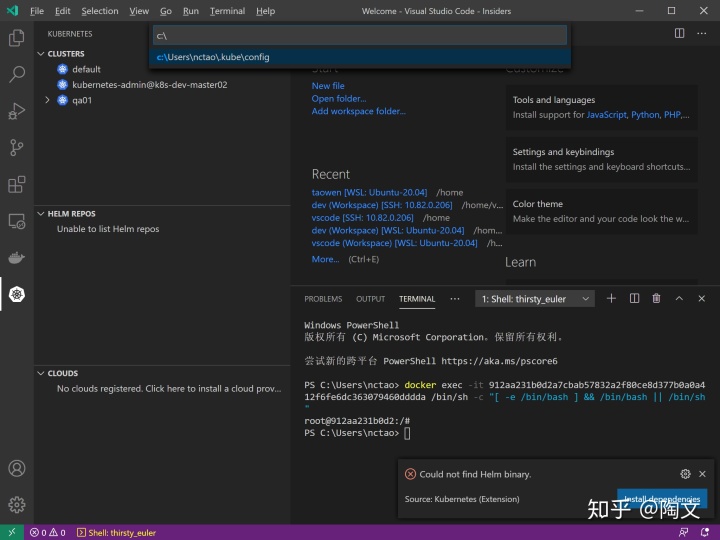
Task: Open dev (Workspace) SSH 10.82.0.206 recent
Action: [382, 205]
